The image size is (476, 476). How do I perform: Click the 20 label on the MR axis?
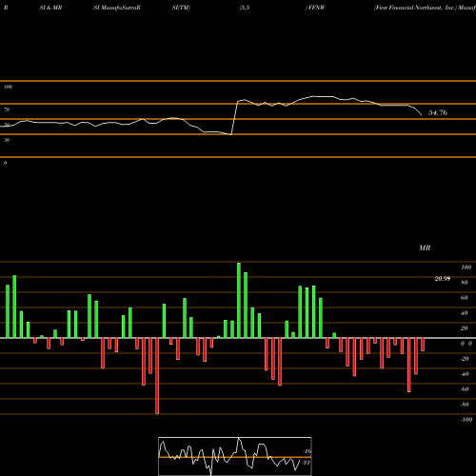click(x=465, y=328)
